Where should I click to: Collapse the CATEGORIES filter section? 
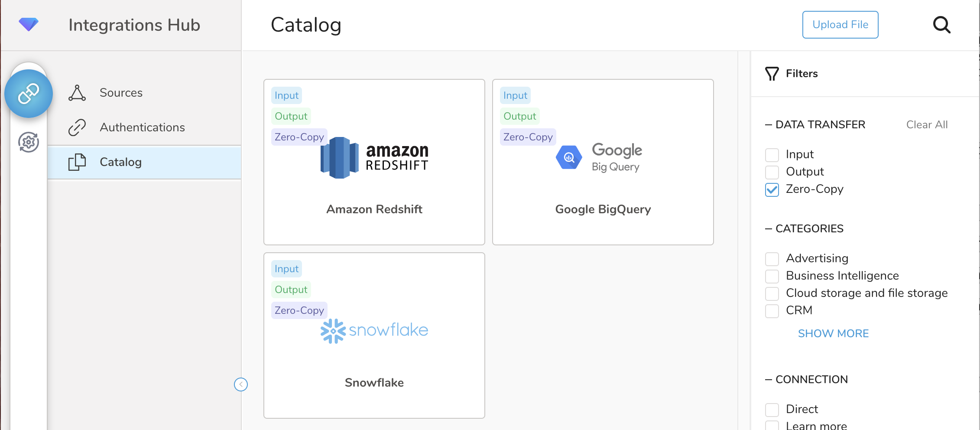769,229
